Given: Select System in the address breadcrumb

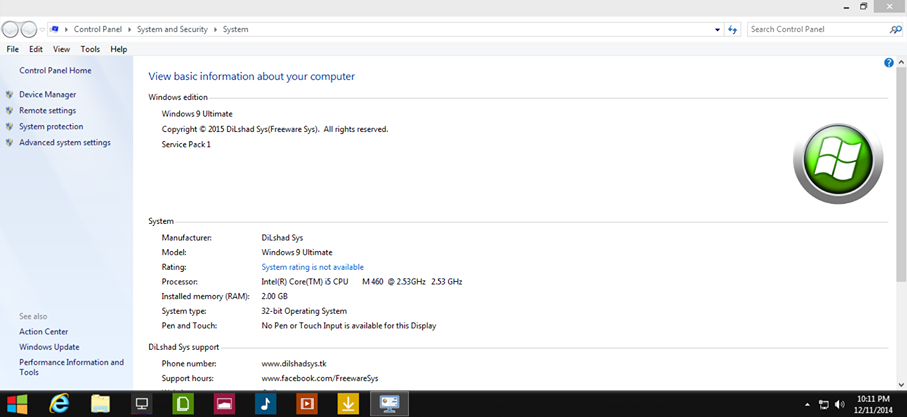Looking at the screenshot, I should tap(235, 29).
